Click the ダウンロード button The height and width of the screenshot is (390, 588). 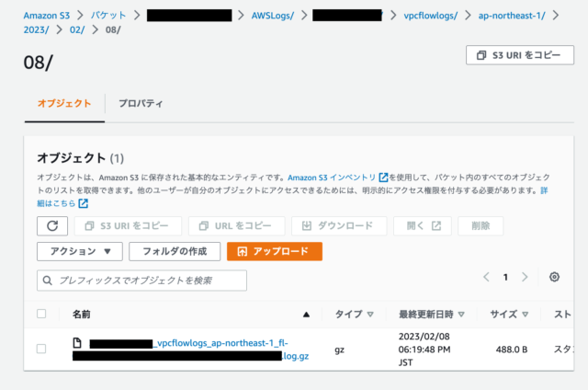tap(339, 226)
